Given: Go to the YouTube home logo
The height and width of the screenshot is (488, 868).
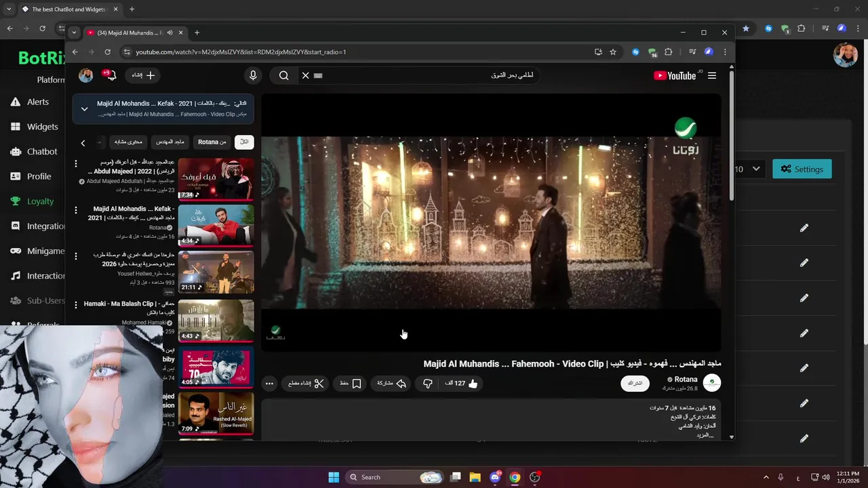Looking at the screenshot, I should 675,75.
